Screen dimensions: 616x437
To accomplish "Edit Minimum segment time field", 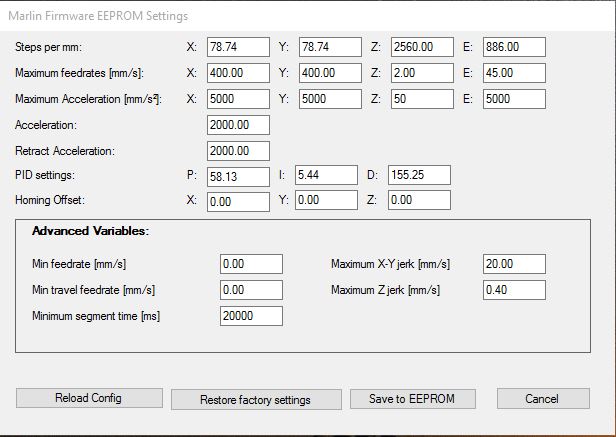I will point(251,316).
